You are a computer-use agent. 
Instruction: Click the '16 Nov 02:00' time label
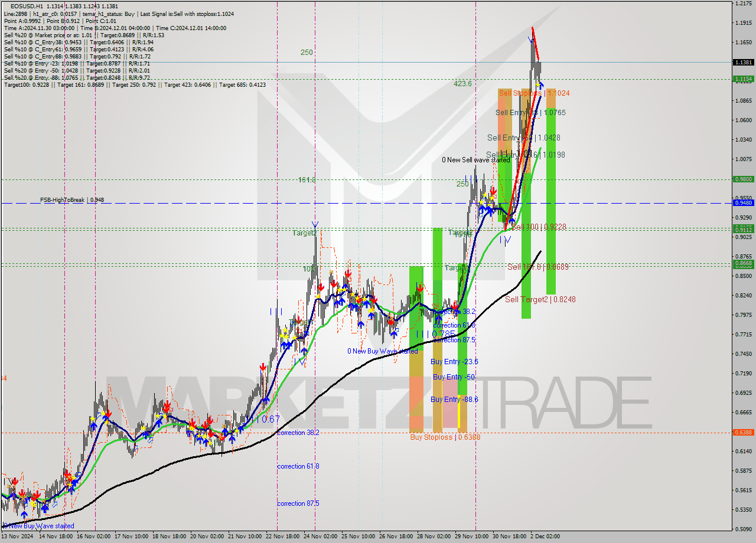(95, 537)
